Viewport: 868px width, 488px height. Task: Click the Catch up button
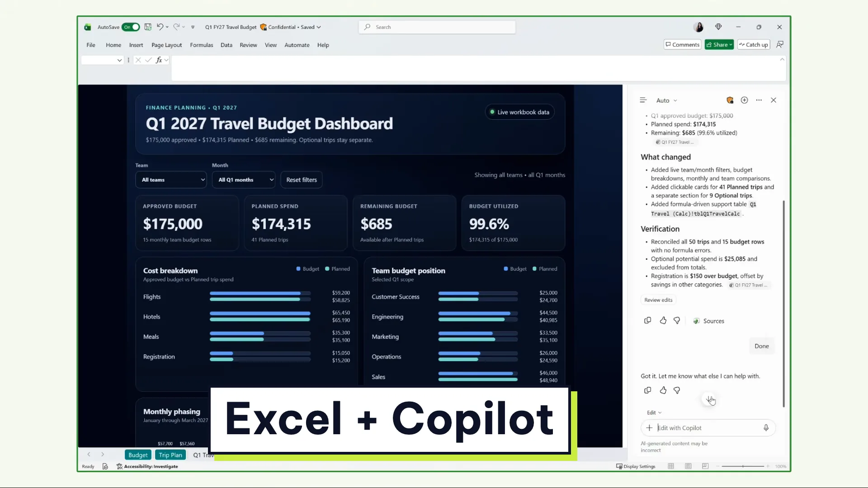coord(753,45)
